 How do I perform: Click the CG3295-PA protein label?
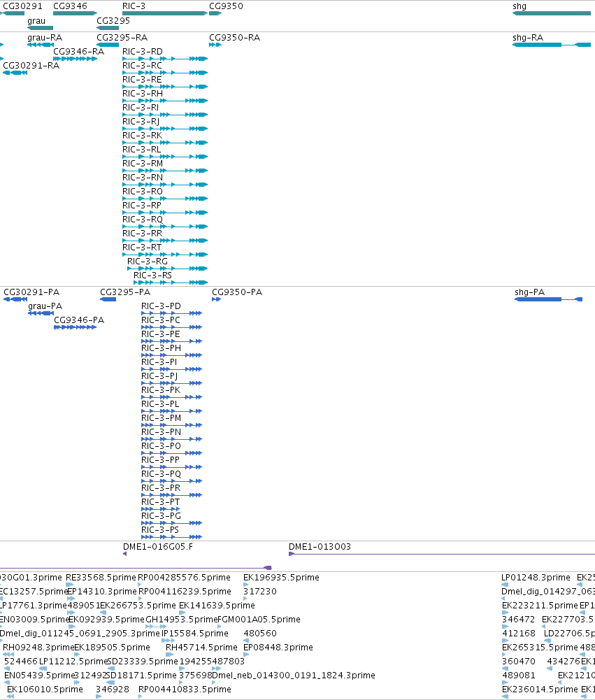125,292
